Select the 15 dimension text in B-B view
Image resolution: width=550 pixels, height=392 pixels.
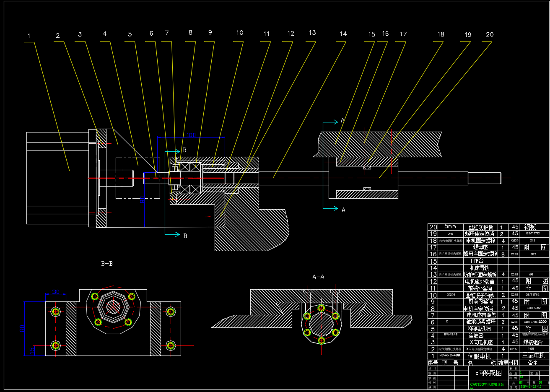pos(31,350)
